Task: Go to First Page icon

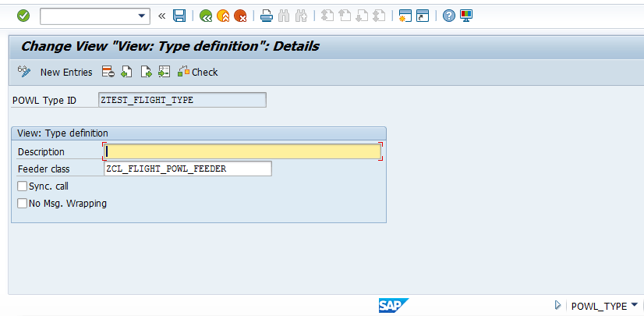Action: (327, 16)
